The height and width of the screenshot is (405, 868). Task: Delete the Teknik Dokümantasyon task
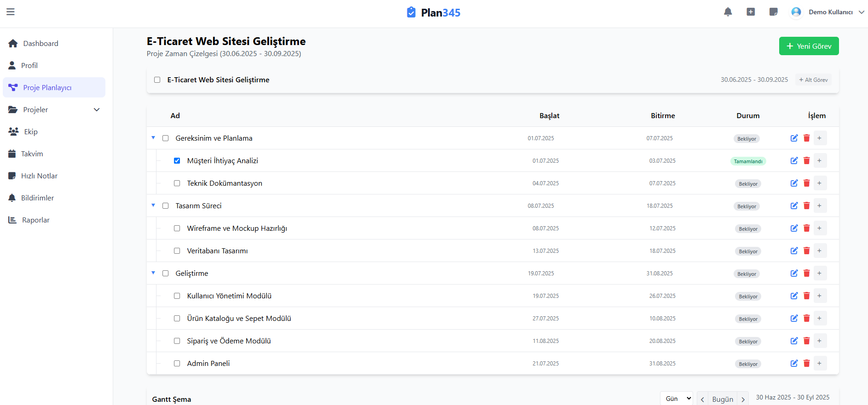click(x=806, y=183)
